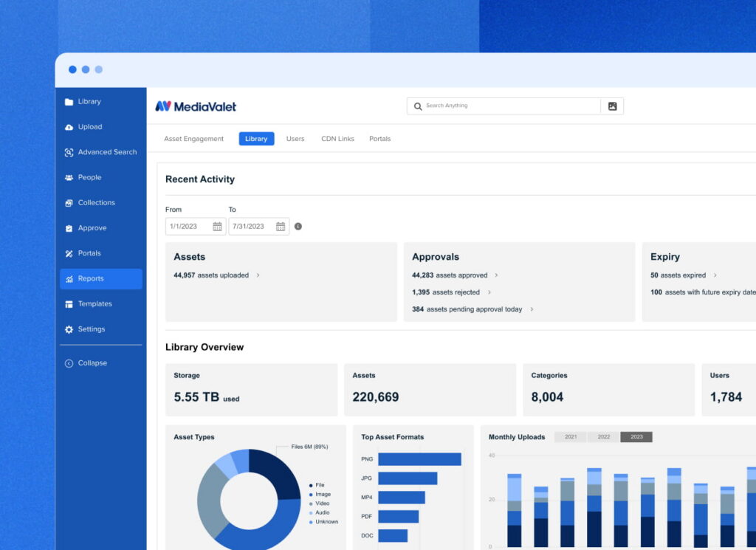Click the Portals sidebar icon
The width and height of the screenshot is (756, 550).
pos(69,253)
